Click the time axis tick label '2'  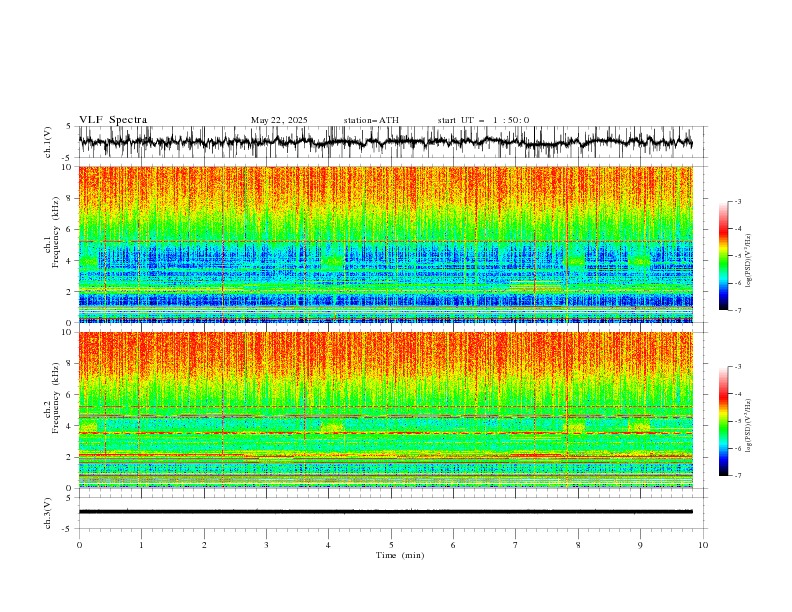pos(204,545)
